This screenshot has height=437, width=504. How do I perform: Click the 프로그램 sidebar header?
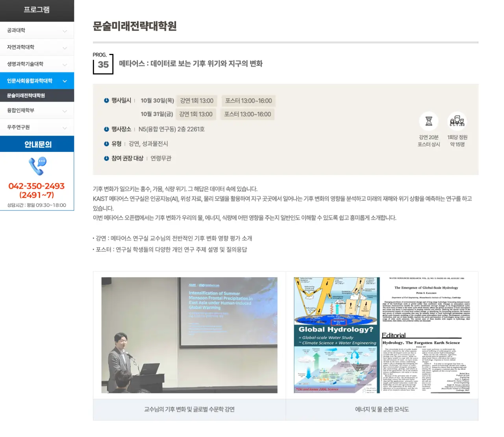point(37,10)
